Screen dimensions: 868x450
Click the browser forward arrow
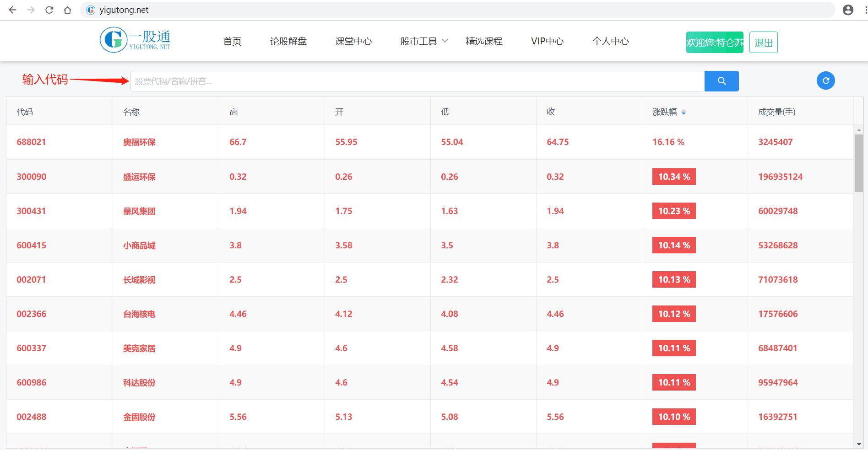[30, 10]
